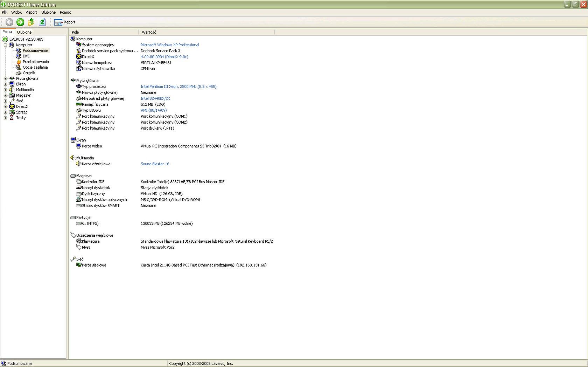588x367 pixels.
Task: Click the System operacyjny row icon
Action: pos(79,44)
